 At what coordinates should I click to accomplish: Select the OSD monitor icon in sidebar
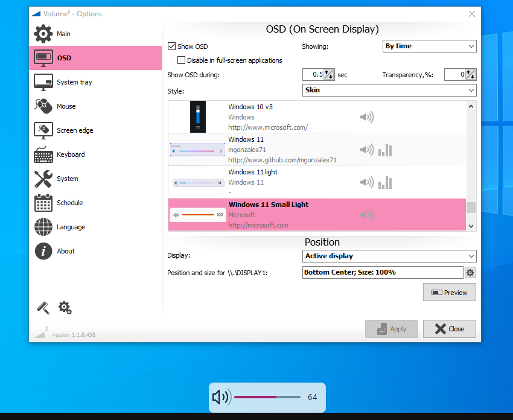pyautogui.click(x=43, y=58)
